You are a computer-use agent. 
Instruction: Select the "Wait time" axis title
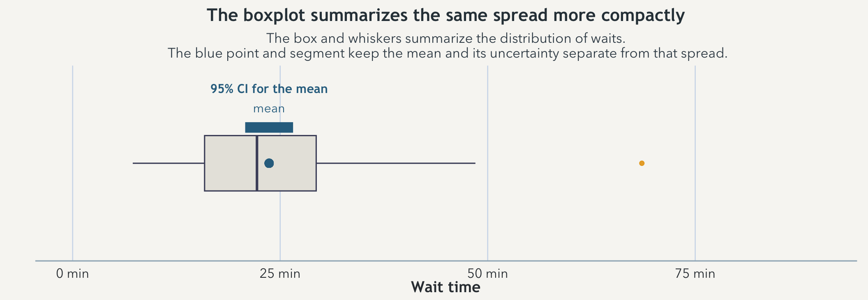(446, 287)
